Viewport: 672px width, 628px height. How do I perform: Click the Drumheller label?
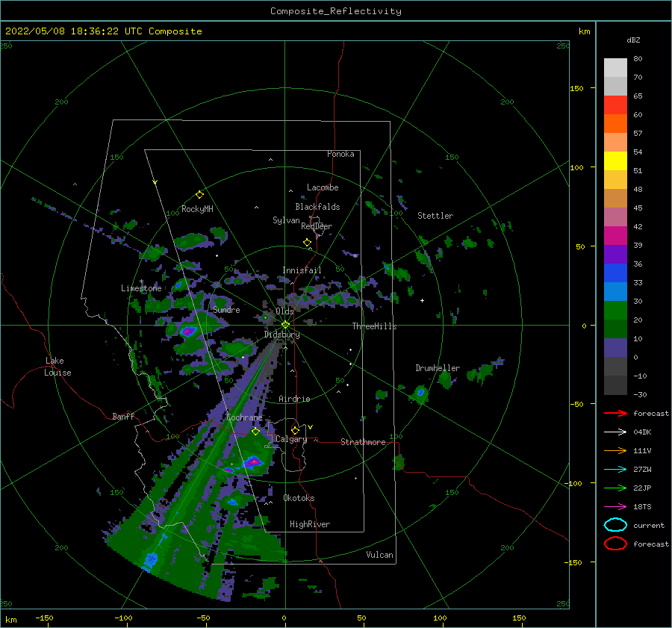pyautogui.click(x=438, y=368)
